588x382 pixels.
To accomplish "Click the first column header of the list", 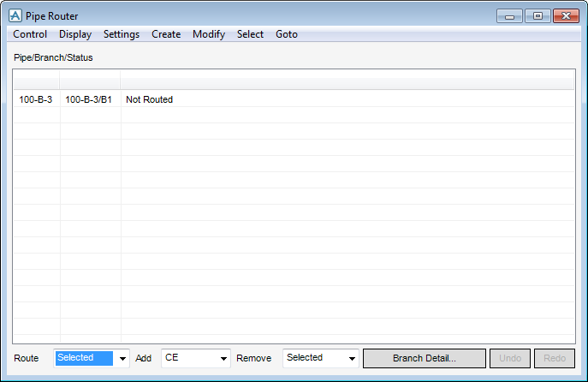I will click(36, 83).
